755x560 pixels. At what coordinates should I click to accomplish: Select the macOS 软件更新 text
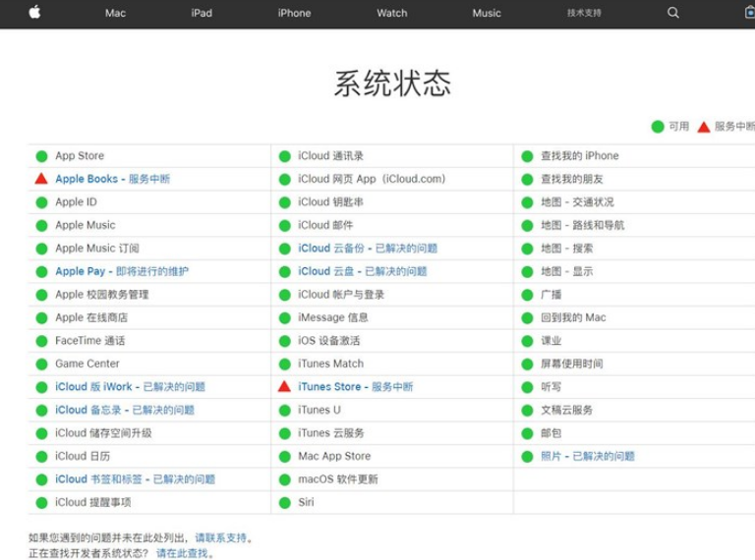[x=338, y=479]
